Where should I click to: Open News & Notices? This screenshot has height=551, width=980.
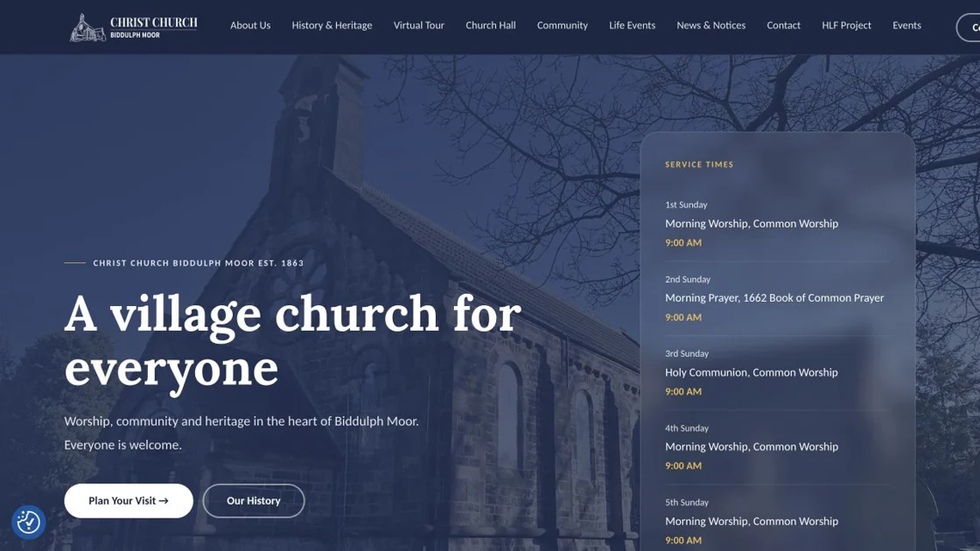(x=710, y=25)
